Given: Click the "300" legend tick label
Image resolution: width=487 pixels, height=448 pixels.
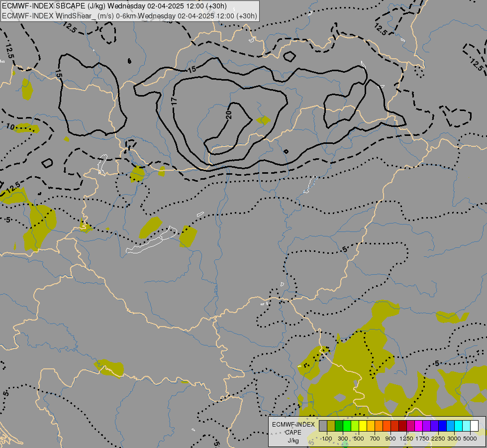Looking at the screenshot, I should tap(343, 439).
